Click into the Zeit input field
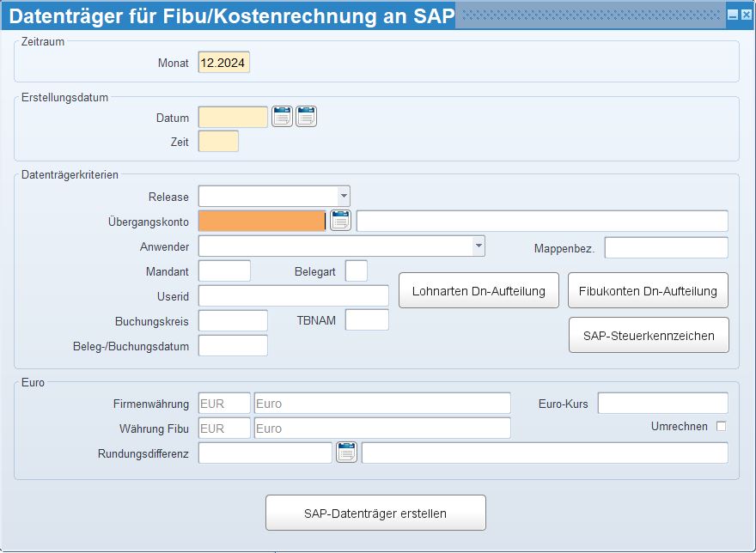 (x=218, y=142)
